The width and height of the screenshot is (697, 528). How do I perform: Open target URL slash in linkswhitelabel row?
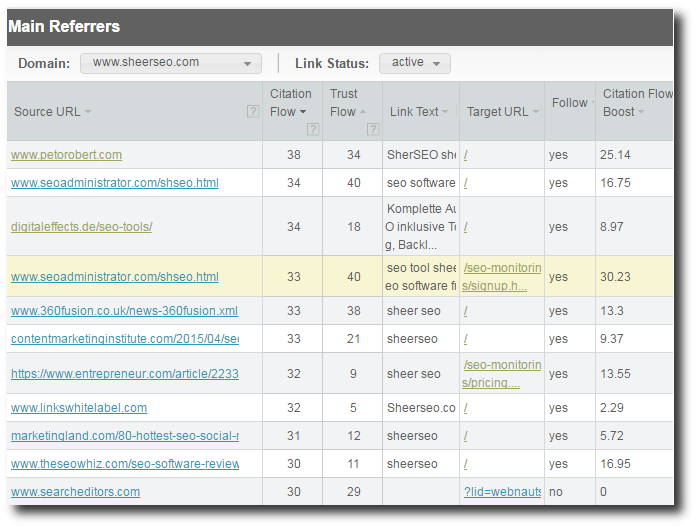tap(465, 408)
